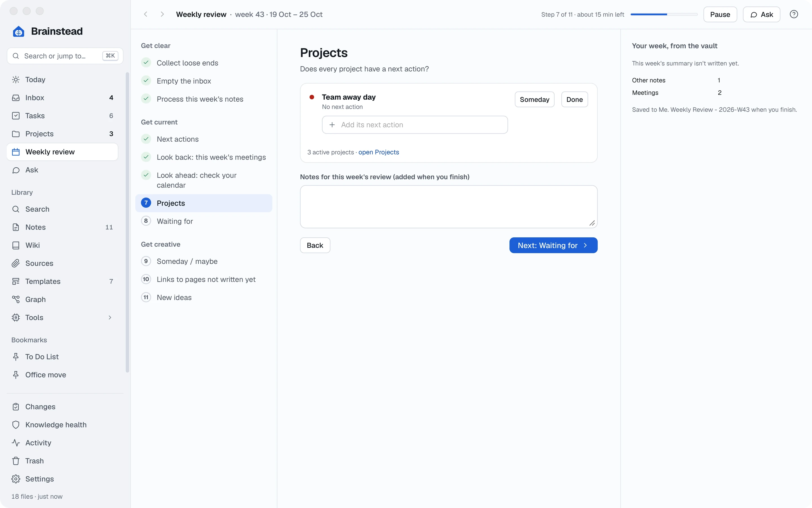Go back with the left arrow
The image size is (812, 508).
145,14
